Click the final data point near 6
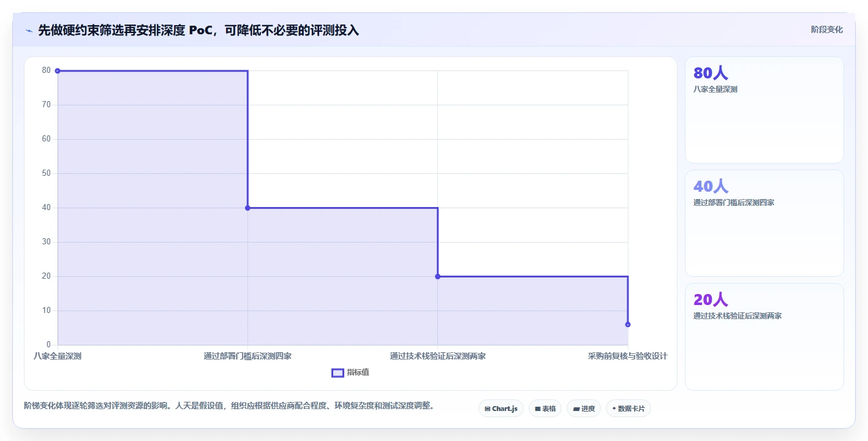Image resolution: width=868 pixels, height=441 pixels. [x=628, y=325]
